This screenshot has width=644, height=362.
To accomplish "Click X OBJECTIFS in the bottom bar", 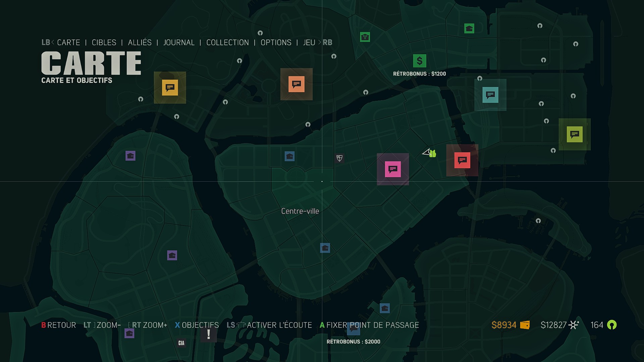I will (x=197, y=325).
